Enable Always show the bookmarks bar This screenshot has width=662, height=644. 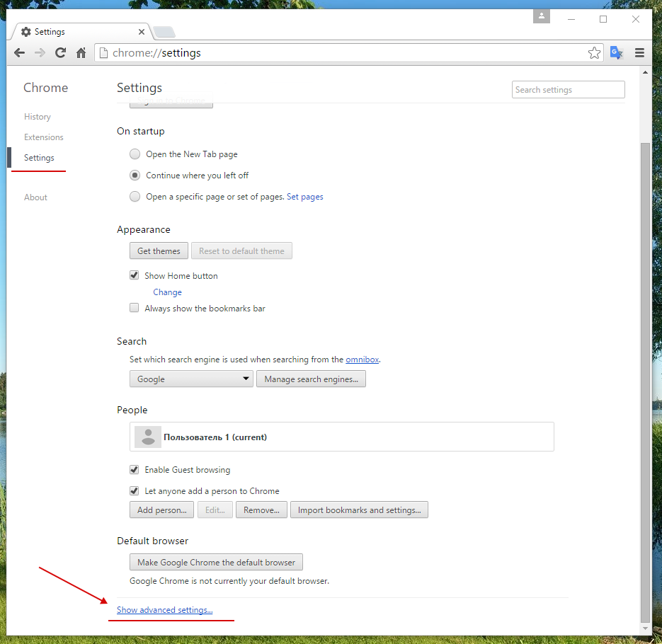(134, 309)
